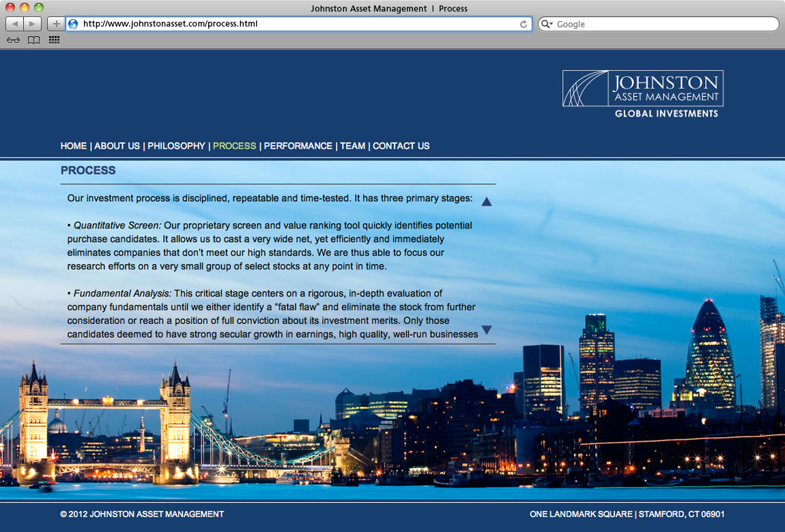Select PHILOSOPHY in the navigation bar

pyautogui.click(x=176, y=146)
